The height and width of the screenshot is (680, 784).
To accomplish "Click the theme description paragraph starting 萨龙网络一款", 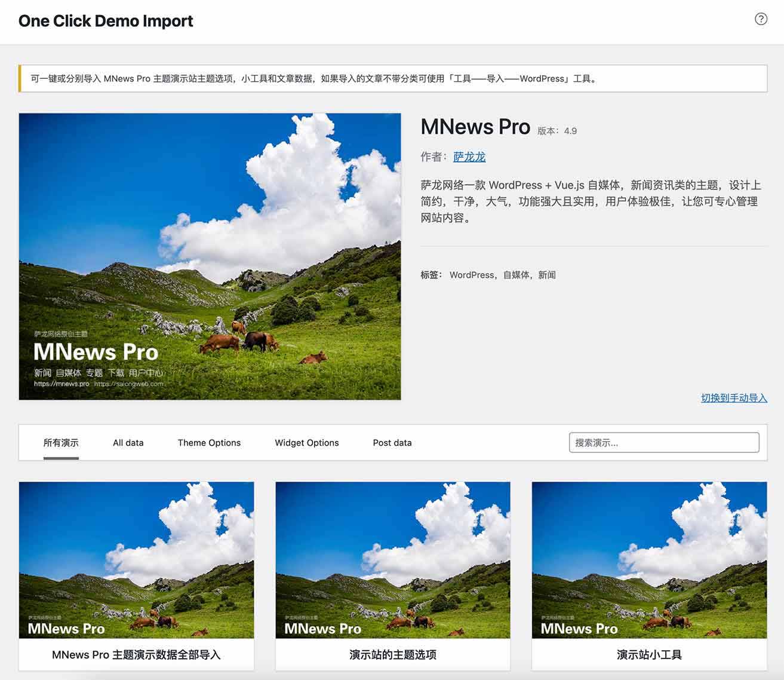I will [x=591, y=201].
